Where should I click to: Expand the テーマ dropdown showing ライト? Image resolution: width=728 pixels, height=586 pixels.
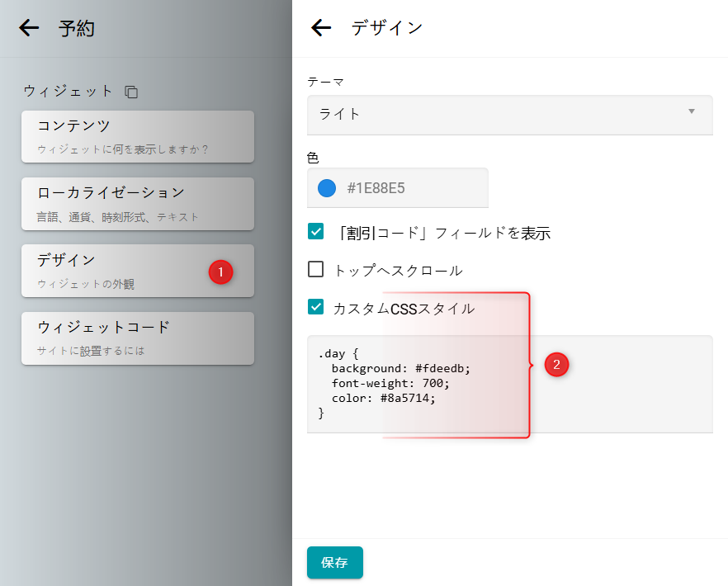pyautogui.click(x=510, y=115)
